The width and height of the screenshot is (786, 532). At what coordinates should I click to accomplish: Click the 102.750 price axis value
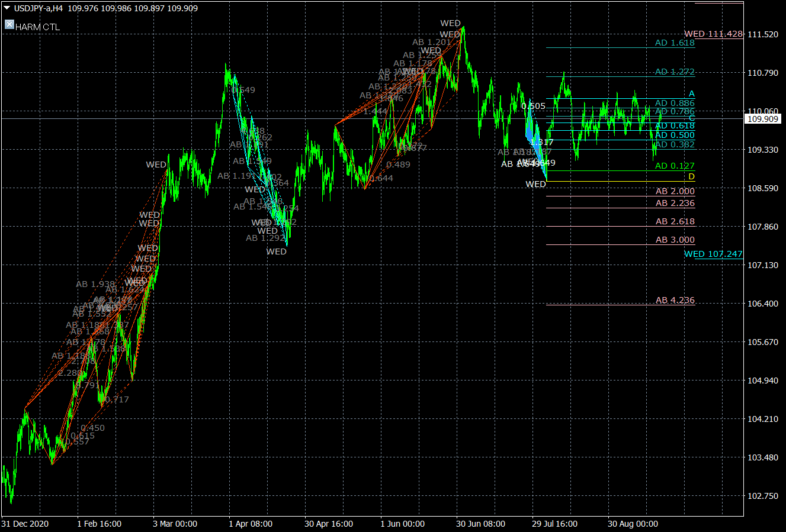(763, 496)
